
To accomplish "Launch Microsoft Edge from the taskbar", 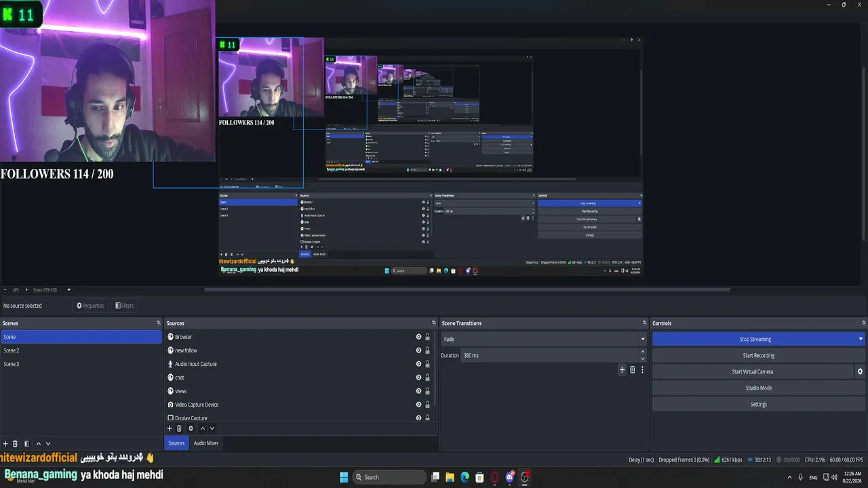I will pos(465,477).
